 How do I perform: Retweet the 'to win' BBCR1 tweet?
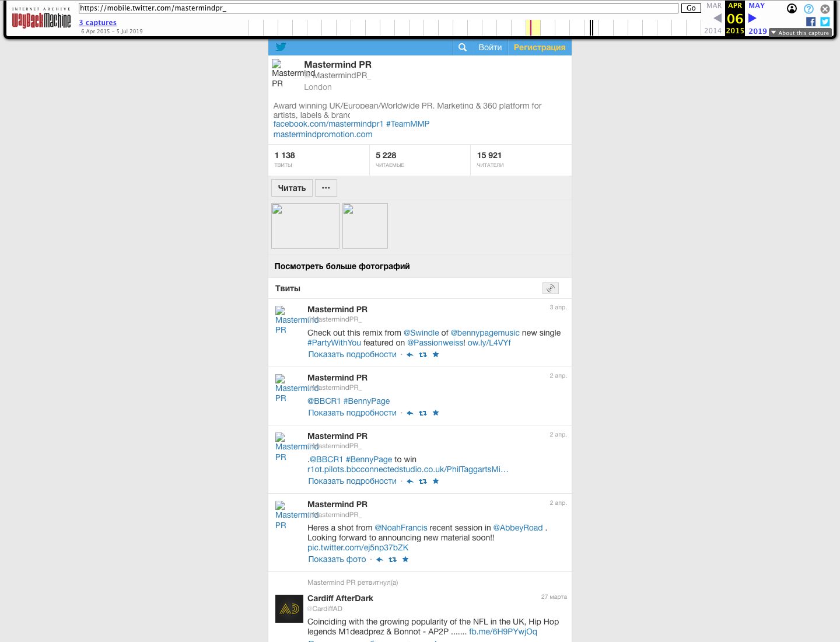(423, 481)
